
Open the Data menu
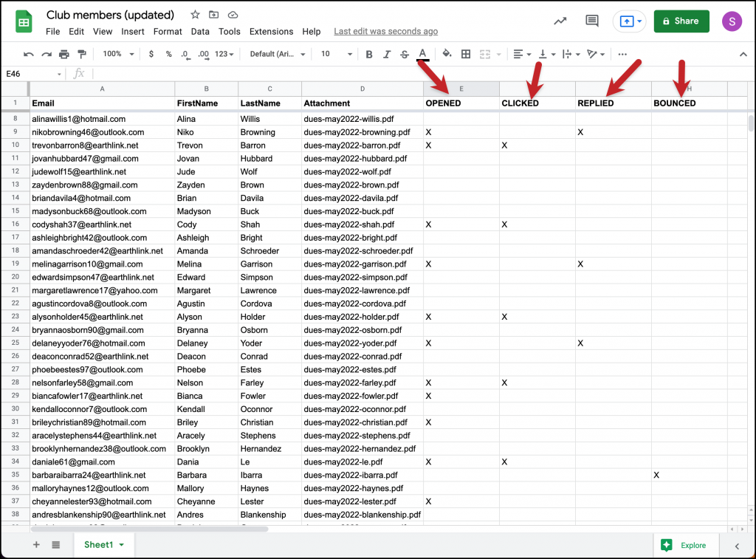point(199,31)
